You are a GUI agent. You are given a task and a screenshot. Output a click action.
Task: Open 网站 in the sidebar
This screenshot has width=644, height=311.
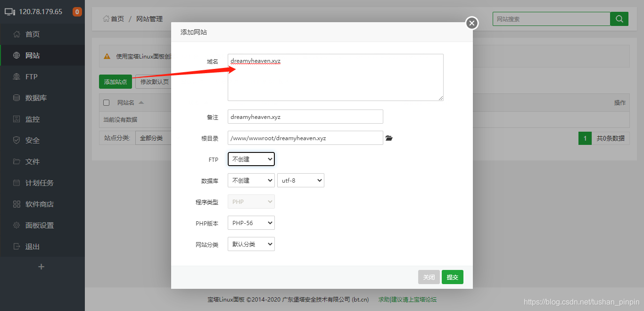point(42,55)
